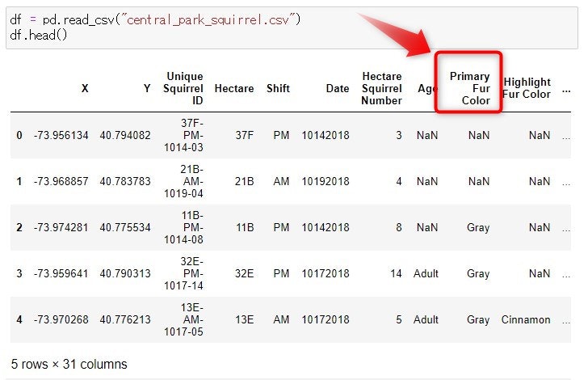Click the Highlight Fur Color column header
Screen dimensions: 588x380
pos(526,88)
